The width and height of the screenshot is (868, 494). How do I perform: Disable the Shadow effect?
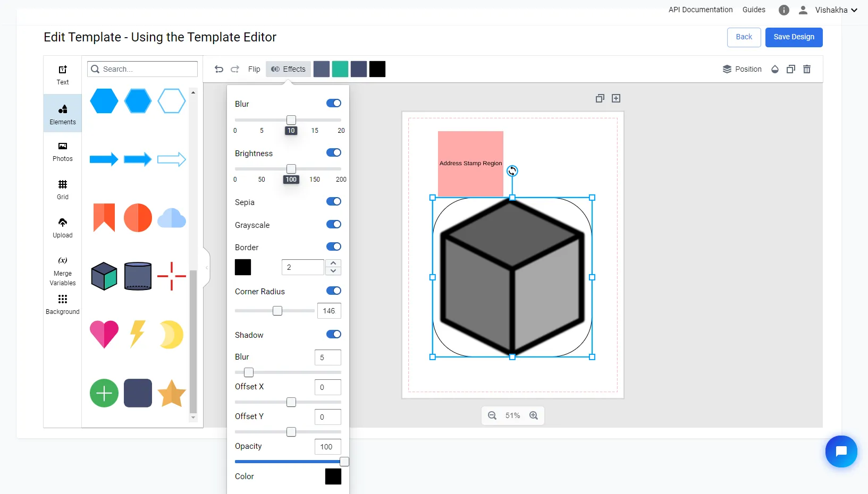(333, 334)
